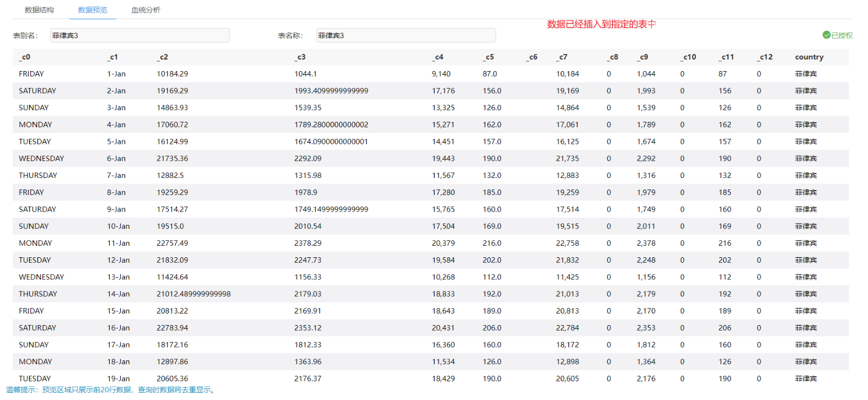Click the _c8 column header
Viewport: 868px width, 400px height.
[x=612, y=57]
